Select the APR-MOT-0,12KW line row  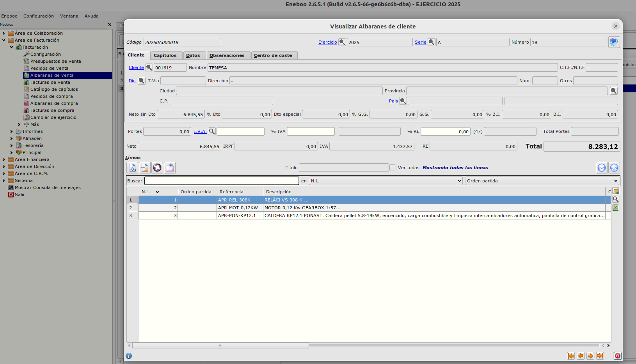pos(369,208)
